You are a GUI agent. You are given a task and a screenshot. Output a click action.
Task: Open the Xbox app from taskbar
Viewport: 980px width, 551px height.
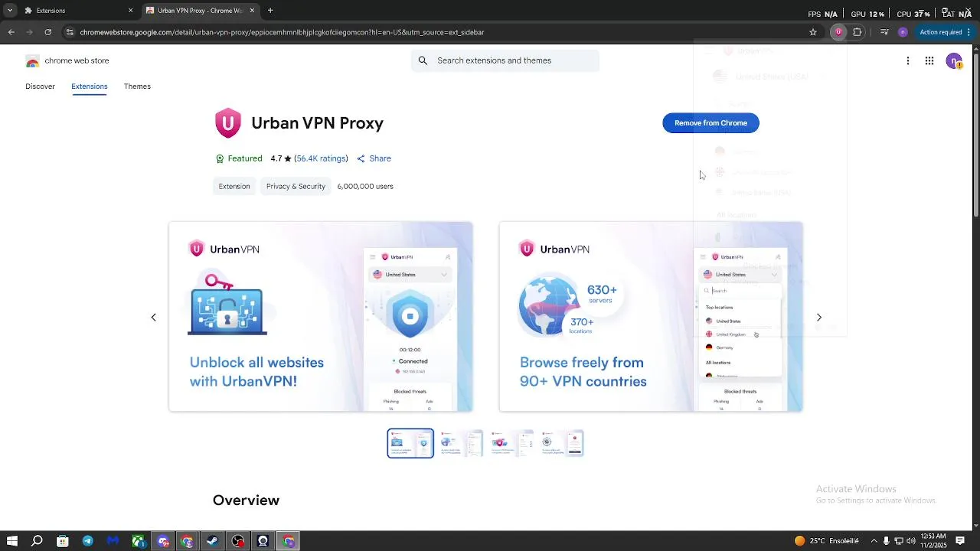pyautogui.click(x=139, y=541)
